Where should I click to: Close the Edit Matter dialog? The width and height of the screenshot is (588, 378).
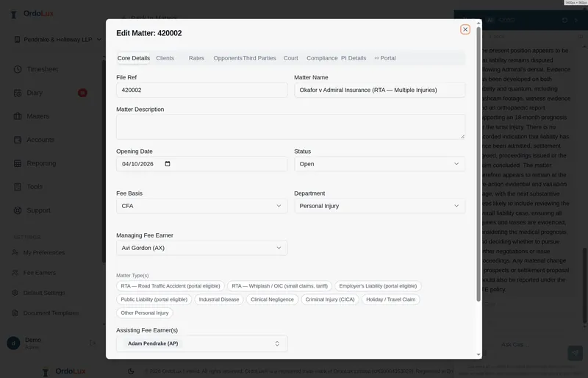tap(465, 29)
